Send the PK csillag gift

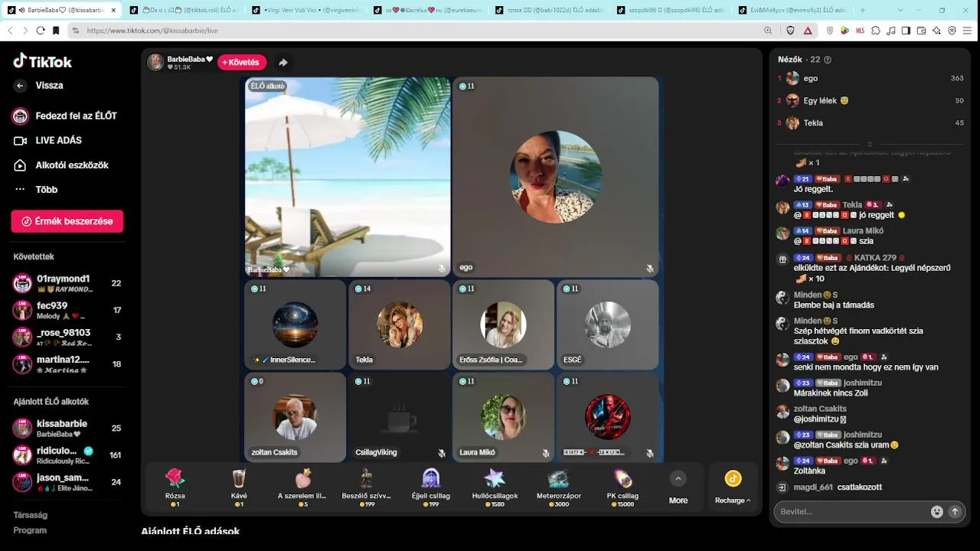(622, 487)
